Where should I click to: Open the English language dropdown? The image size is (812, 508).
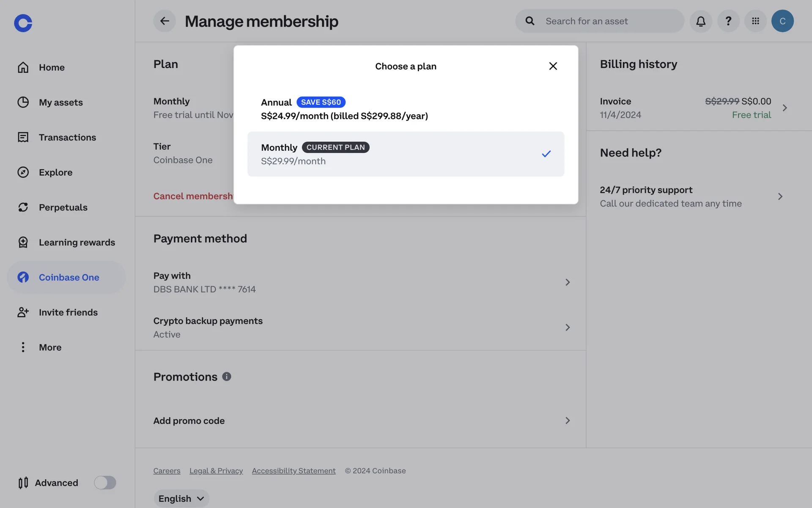(181, 498)
